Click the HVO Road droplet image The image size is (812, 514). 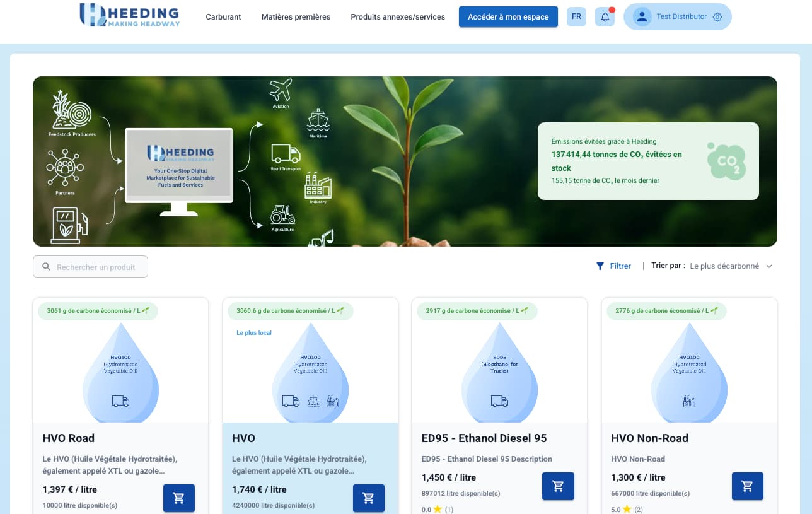click(x=120, y=372)
